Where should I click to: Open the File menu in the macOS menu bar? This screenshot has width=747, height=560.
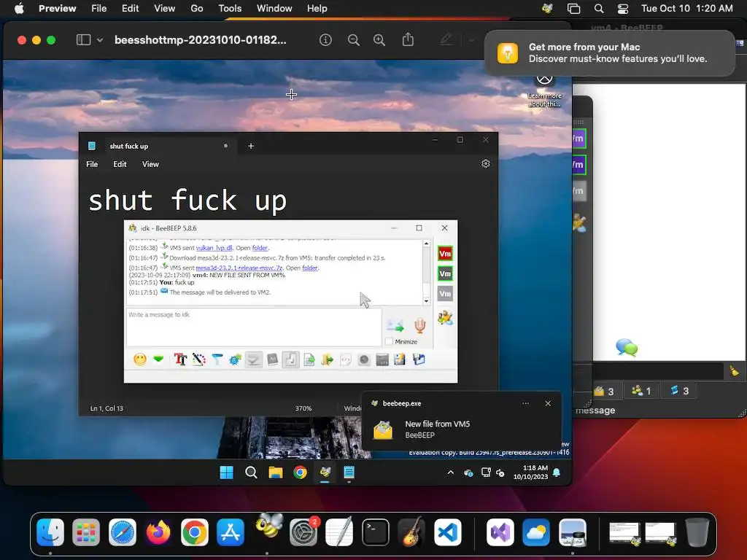tap(98, 8)
